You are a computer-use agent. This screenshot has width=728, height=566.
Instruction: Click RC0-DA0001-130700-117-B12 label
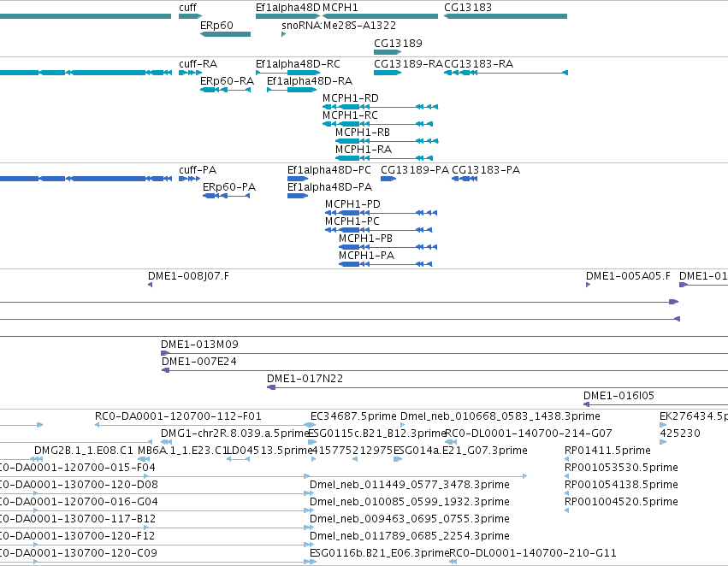[x=78, y=519]
